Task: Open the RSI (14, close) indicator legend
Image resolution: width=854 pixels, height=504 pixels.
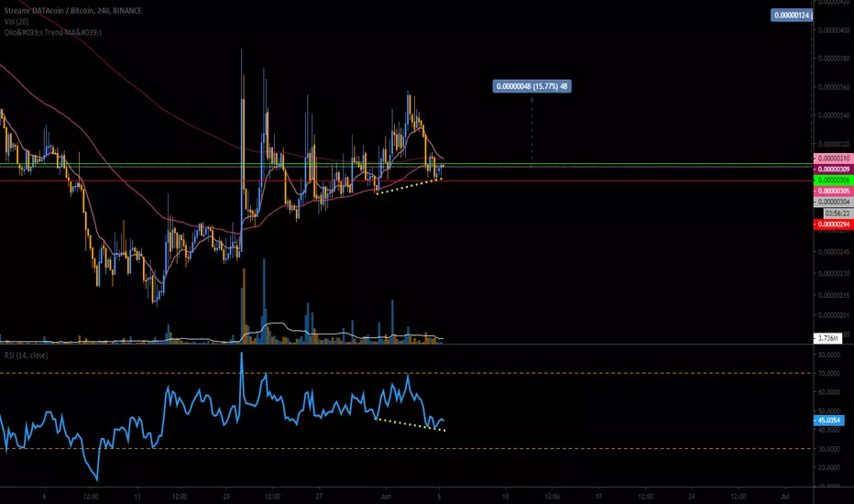Action: tap(26, 356)
